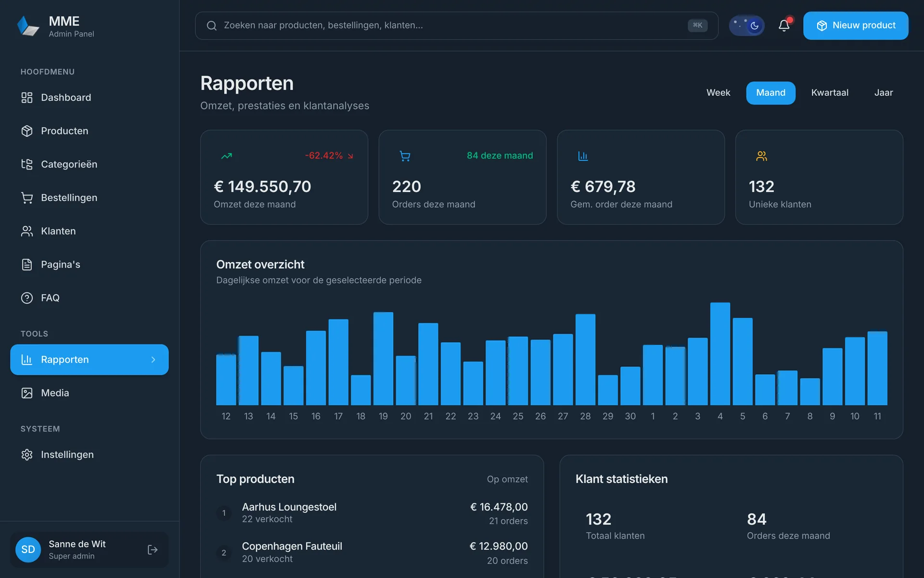Go to Categorieën in sidebar

(90, 164)
